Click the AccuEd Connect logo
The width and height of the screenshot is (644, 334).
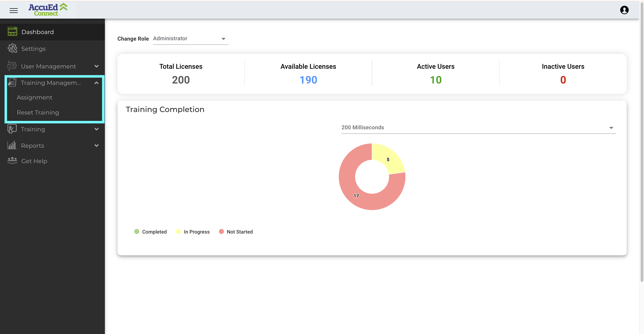[48, 10]
